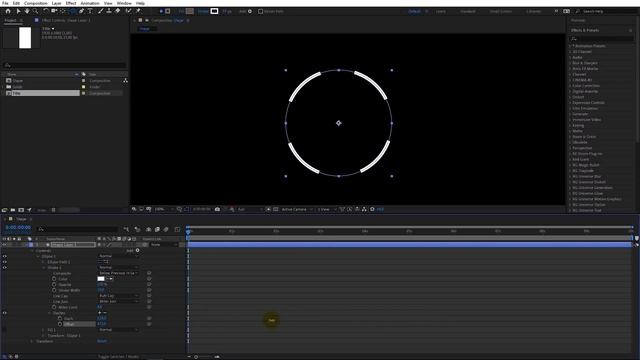Open the Composite Below Previous dropdown
640x360 pixels.
click(x=118, y=273)
